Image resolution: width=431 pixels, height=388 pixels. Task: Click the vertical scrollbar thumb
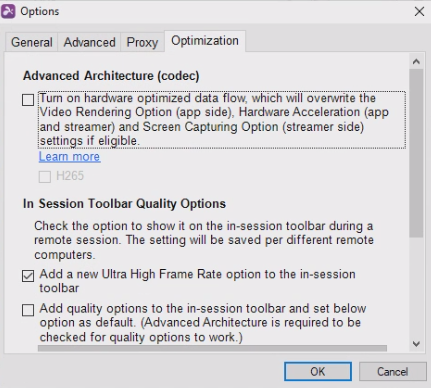point(416,153)
